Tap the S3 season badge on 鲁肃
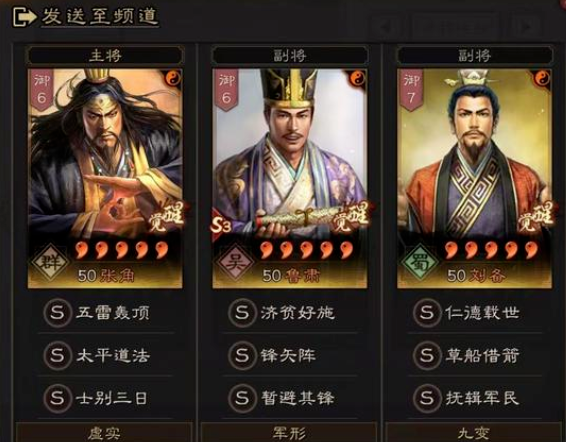This screenshot has width=566, height=442. point(221,226)
